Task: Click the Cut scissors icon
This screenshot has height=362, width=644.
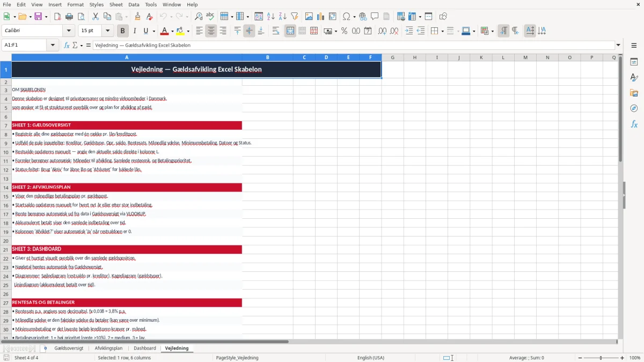Action: coord(96,17)
